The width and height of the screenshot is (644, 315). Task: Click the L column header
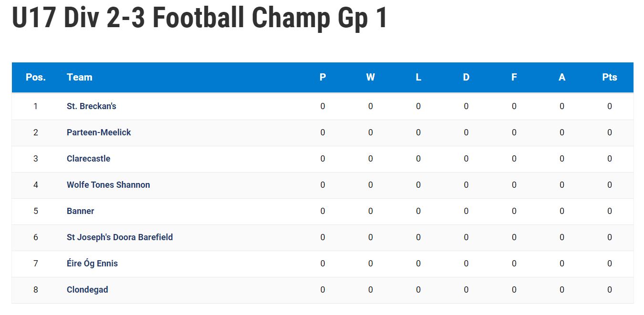pyautogui.click(x=418, y=77)
